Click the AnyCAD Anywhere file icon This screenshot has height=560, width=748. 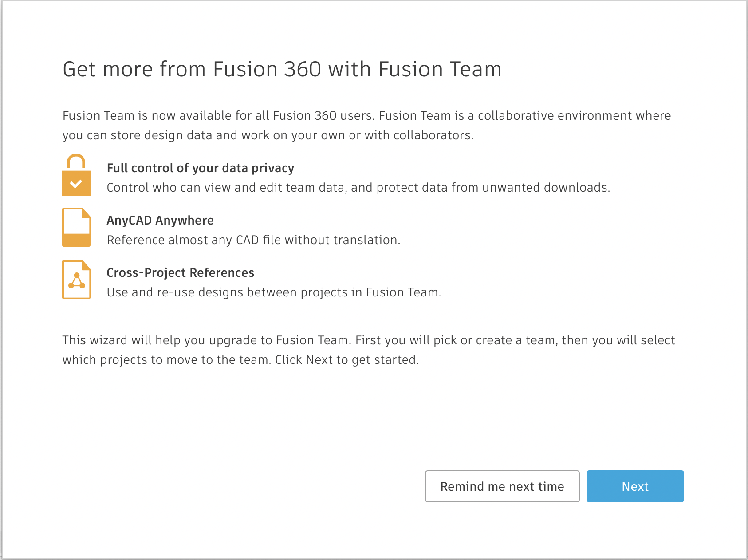[x=76, y=227]
